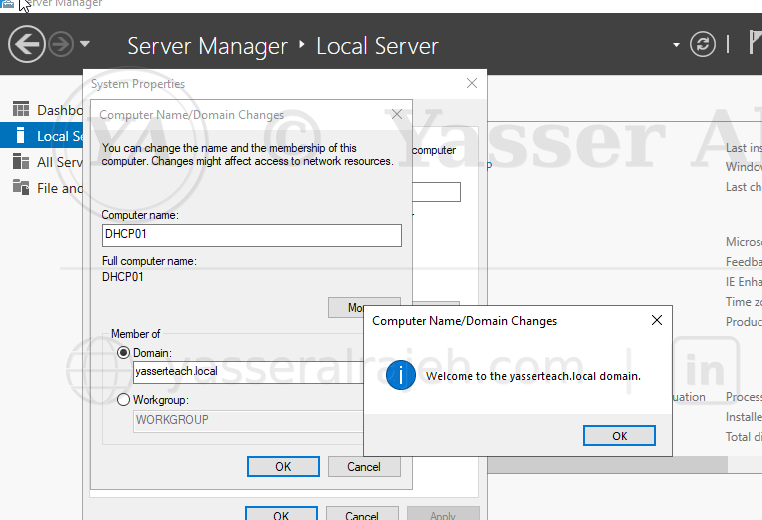Image resolution: width=762 pixels, height=520 pixels.
Task: Click the More button under full computer name
Action: tap(346, 308)
